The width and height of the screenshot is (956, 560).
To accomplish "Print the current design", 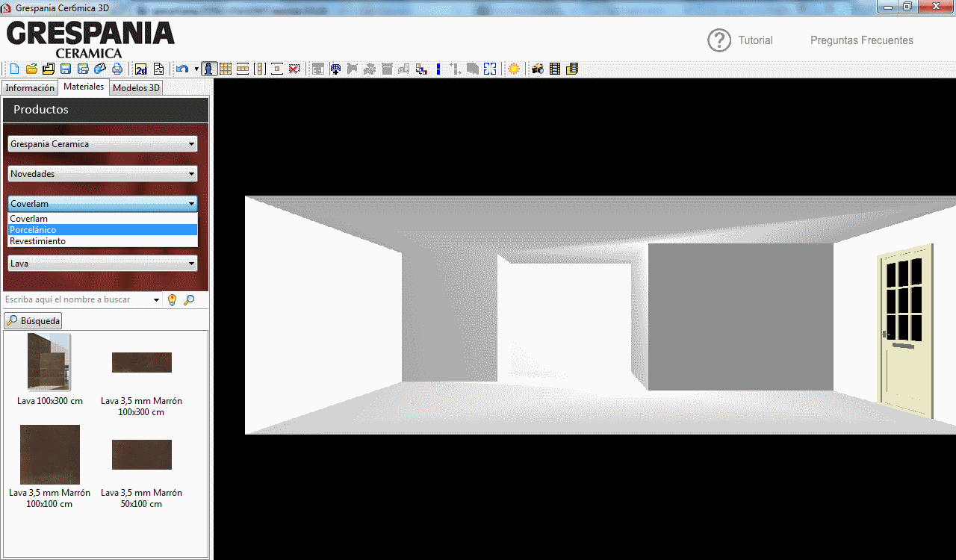I will click(117, 69).
